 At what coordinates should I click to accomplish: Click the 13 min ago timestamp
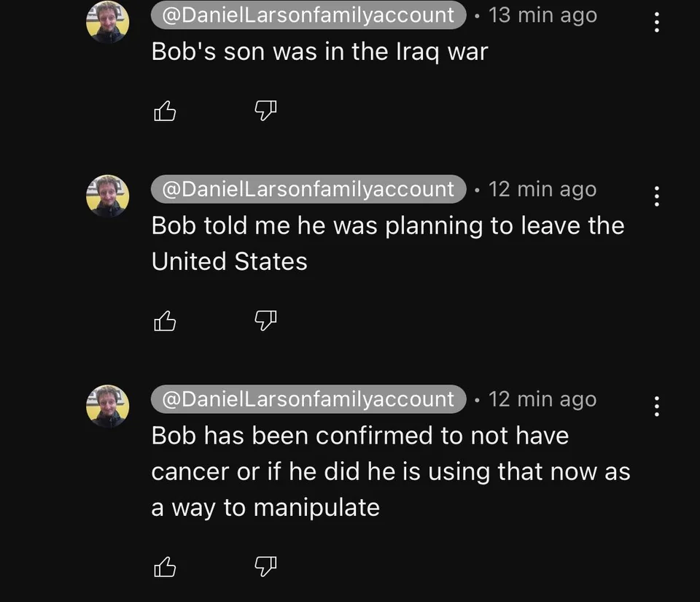click(542, 15)
